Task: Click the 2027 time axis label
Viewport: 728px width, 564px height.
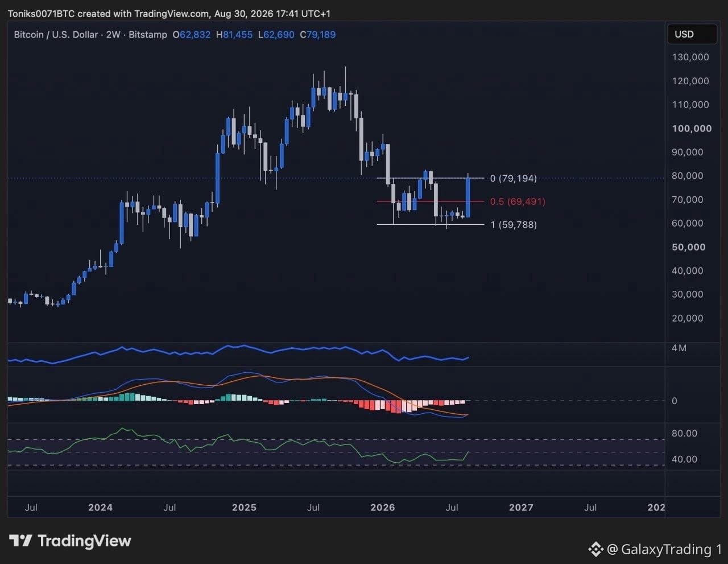Action: [521, 507]
